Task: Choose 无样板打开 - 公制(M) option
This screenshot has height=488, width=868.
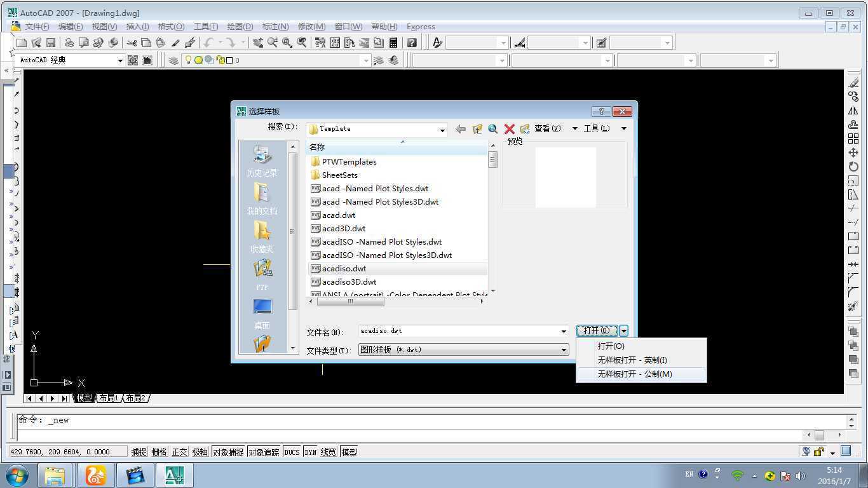Action: (x=641, y=374)
